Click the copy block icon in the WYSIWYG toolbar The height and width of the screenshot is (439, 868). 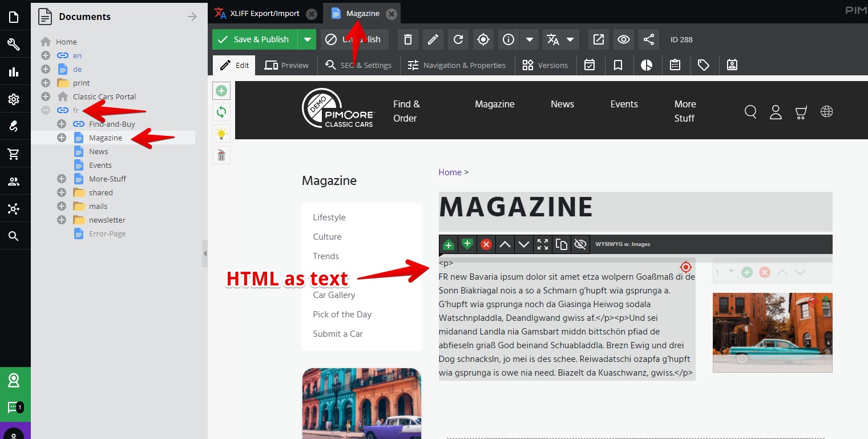pyautogui.click(x=561, y=244)
